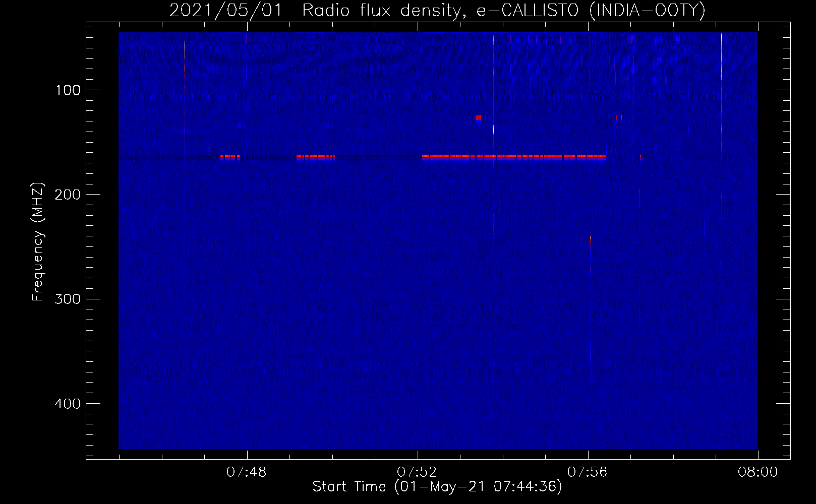Viewport: 816px width, 504px height.
Task: Click the red band segment between 07:49 and 07:50
Action: [x=316, y=157]
